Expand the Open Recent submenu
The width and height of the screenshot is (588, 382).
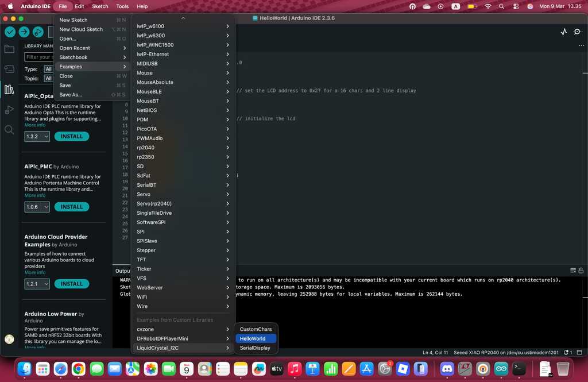pyautogui.click(x=92, y=48)
